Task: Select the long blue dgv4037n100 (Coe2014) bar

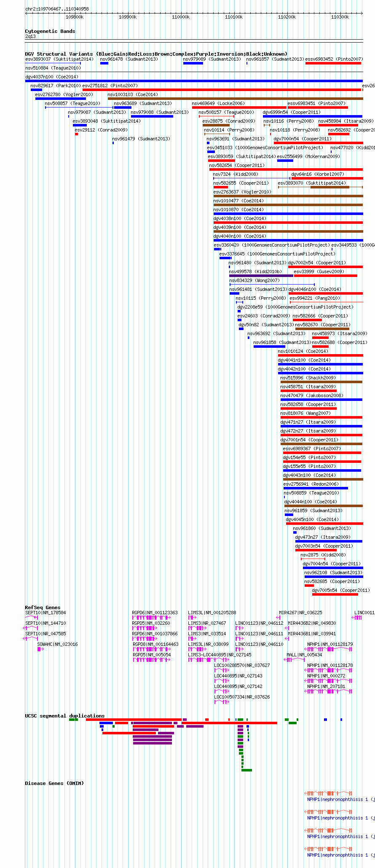Action: click(194, 81)
